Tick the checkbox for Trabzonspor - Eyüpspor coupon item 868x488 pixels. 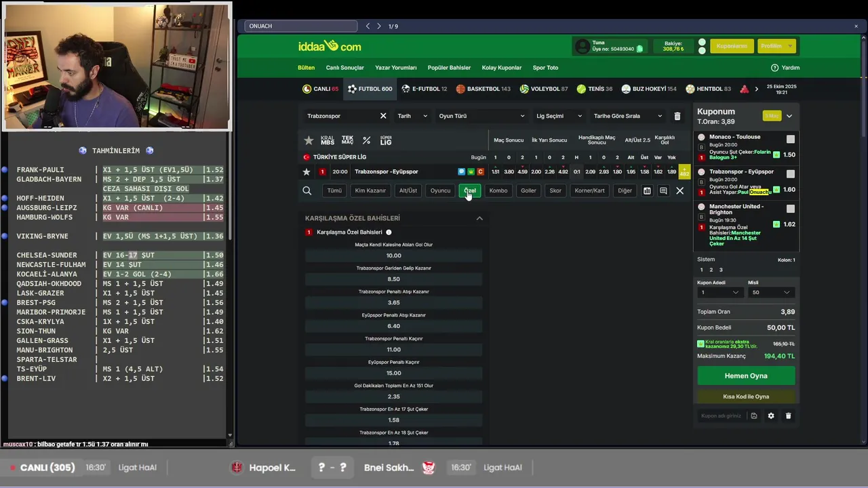pyautogui.click(x=791, y=174)
